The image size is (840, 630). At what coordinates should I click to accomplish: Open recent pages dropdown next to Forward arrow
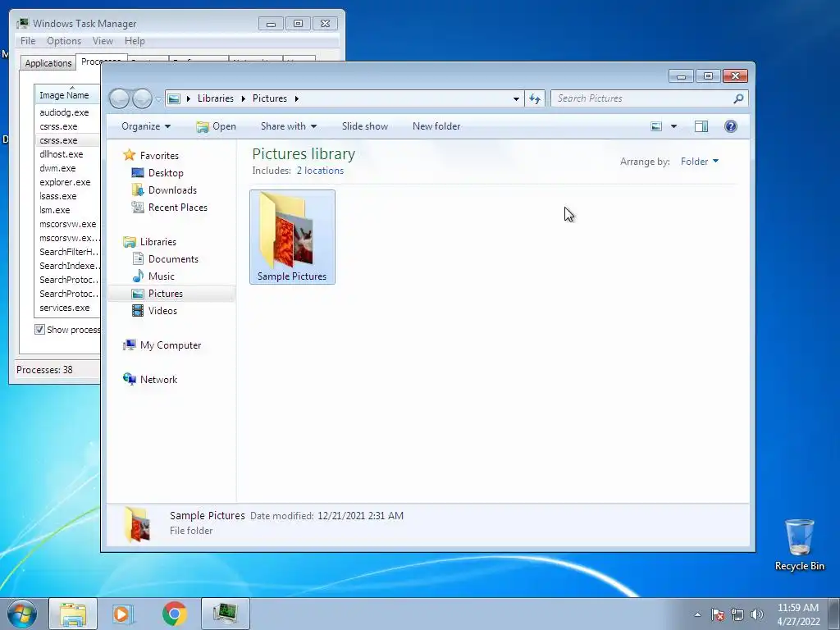tap(158, 99)
